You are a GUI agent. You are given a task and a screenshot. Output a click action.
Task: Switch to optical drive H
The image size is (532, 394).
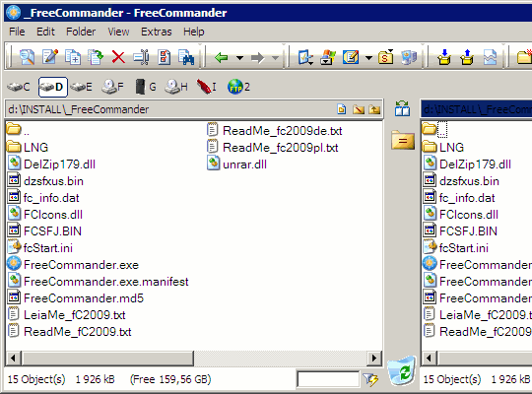176,88
